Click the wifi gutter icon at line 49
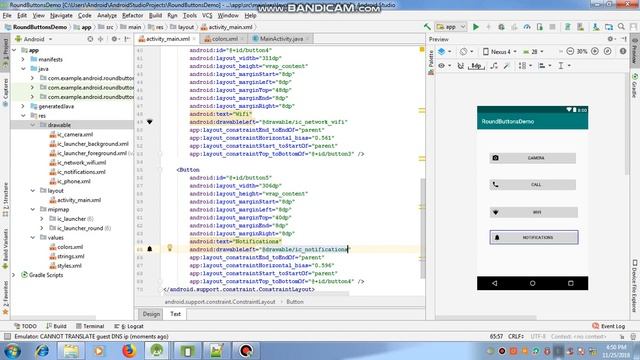 [150, 122]
